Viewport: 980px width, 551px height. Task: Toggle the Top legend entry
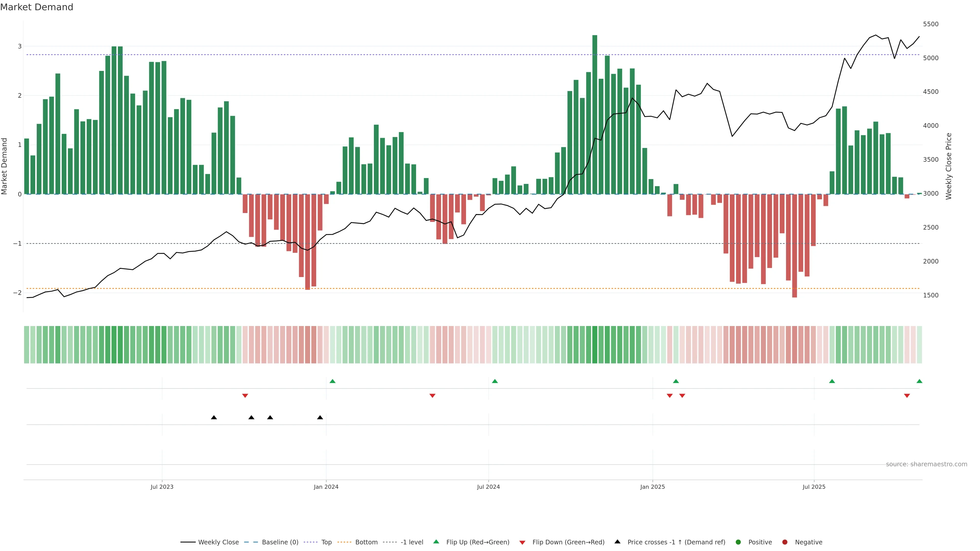[326, 542]
